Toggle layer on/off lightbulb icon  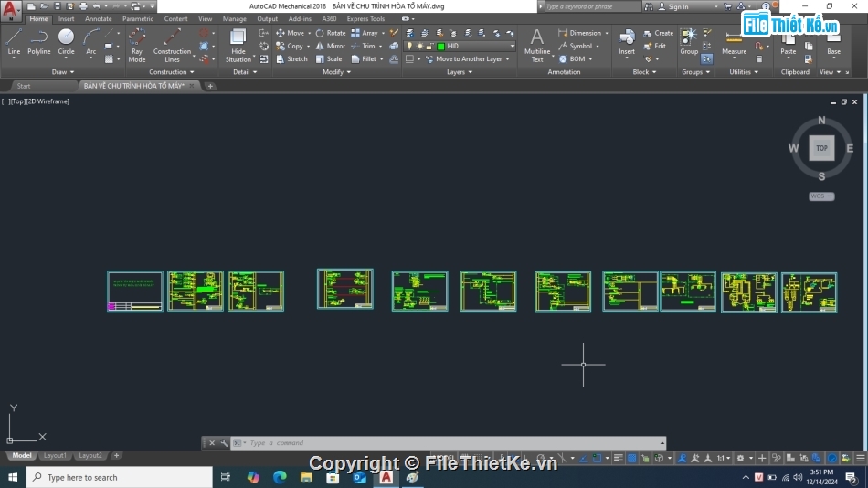point(409,46)
